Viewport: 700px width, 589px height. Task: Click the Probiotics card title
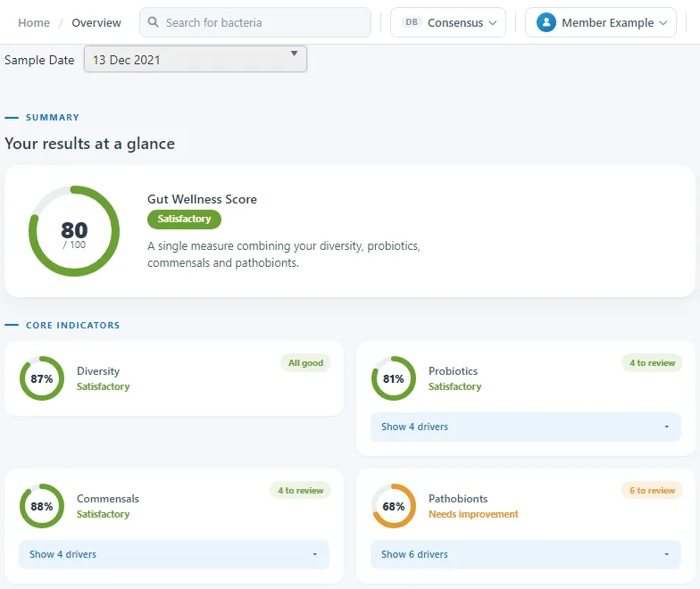(454, 371)
